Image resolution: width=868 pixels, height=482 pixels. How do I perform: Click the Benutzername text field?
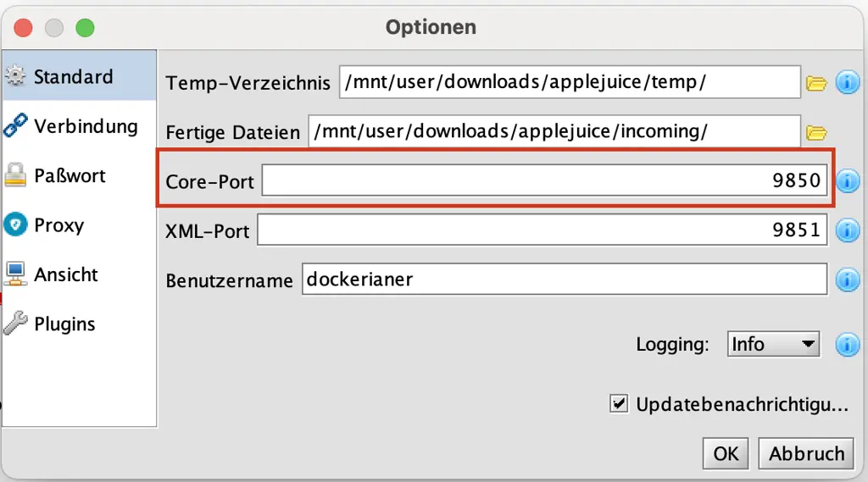pyautogui.click(x=564, y=280)
